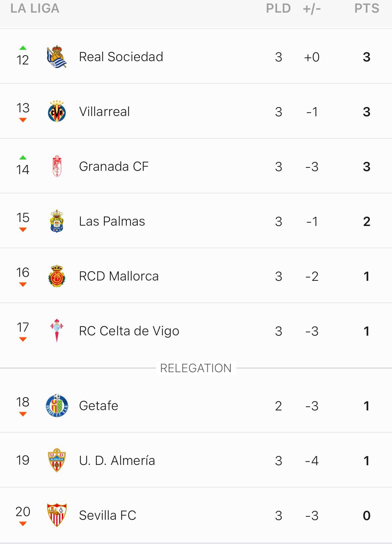The width and height of the screenshot is (392, 544).
Task: Select the U. D. Almería crest
Action: 57,460
